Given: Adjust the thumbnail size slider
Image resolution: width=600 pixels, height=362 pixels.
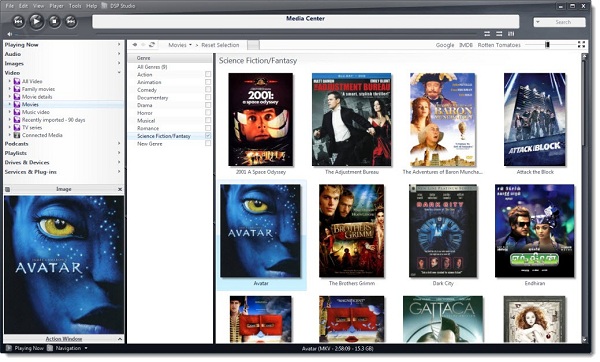Looking at the screenshot, I should [x=547, y=45].
